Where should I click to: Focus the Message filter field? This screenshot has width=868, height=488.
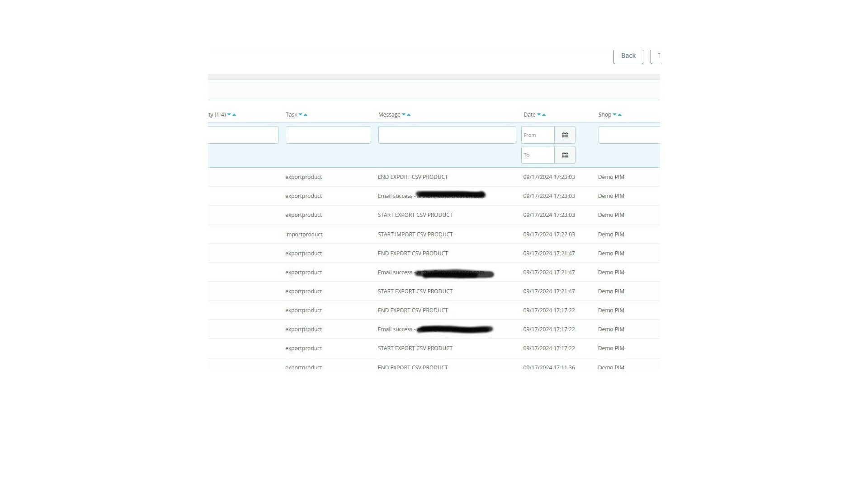[x=447, y=135]
